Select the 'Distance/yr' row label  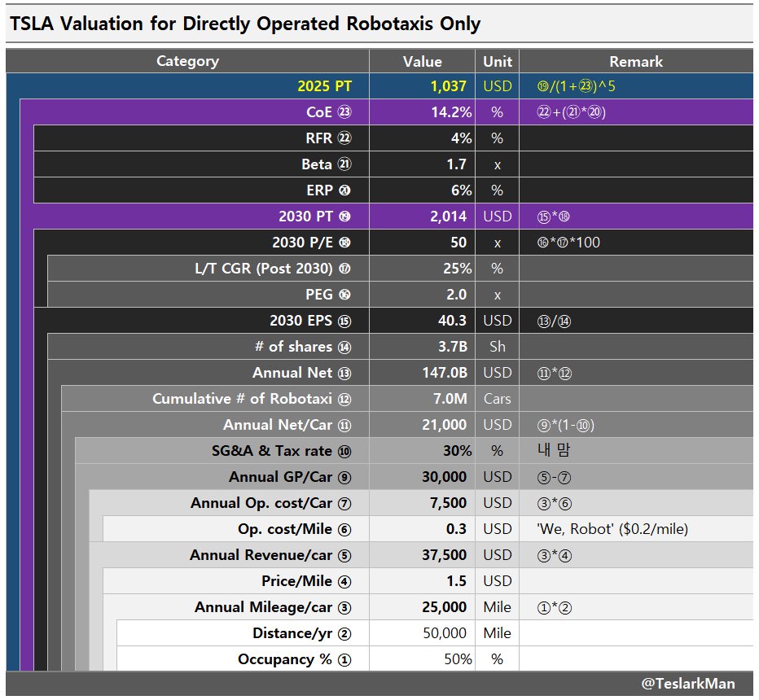(302, 634)
